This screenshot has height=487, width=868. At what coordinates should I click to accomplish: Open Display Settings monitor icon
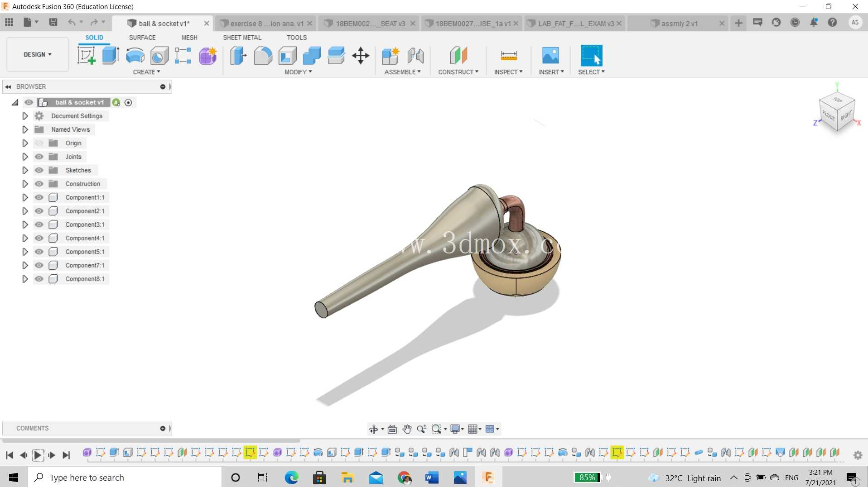pyautogui.click(x=455, y=429)
